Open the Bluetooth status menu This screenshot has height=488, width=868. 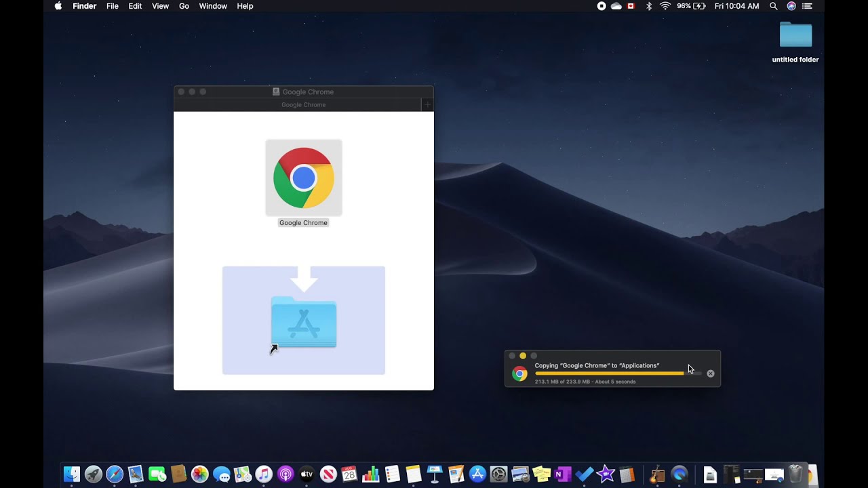648,6
